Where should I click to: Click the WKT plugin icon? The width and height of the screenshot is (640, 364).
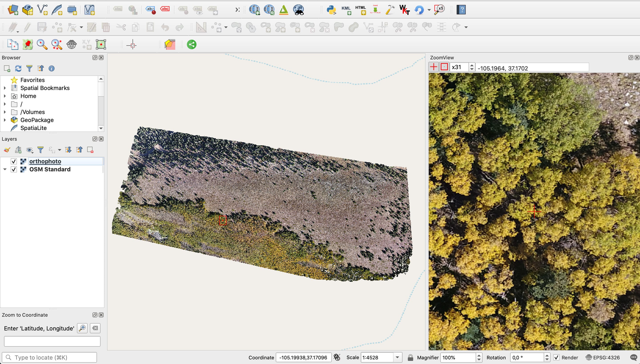tap(405, 10)
